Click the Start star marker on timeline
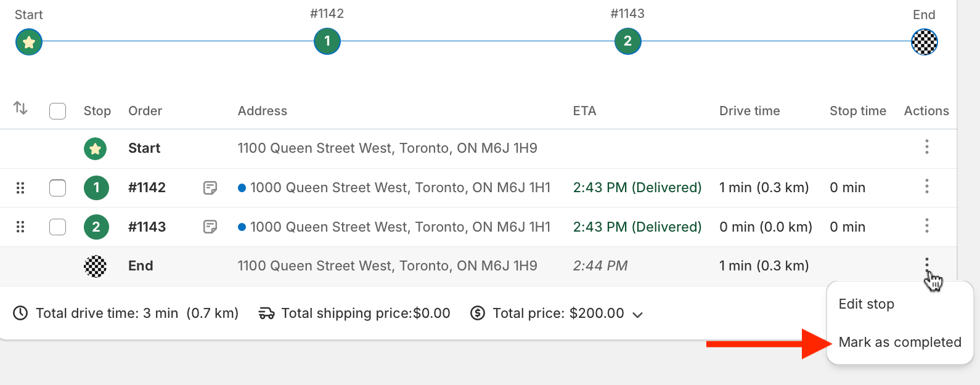The width and height of the screenshot is (980, 385). tap(29, 42)
